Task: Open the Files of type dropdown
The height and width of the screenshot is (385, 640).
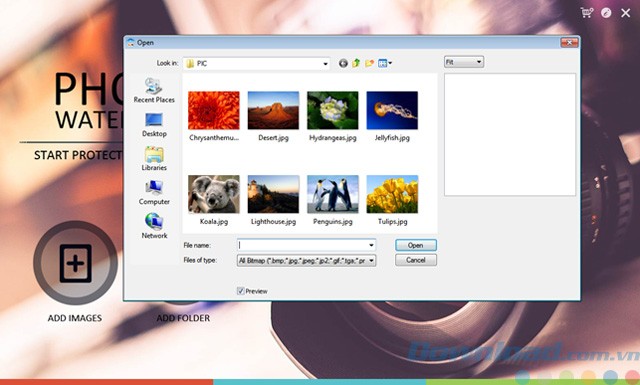Action: pos(306,260)
